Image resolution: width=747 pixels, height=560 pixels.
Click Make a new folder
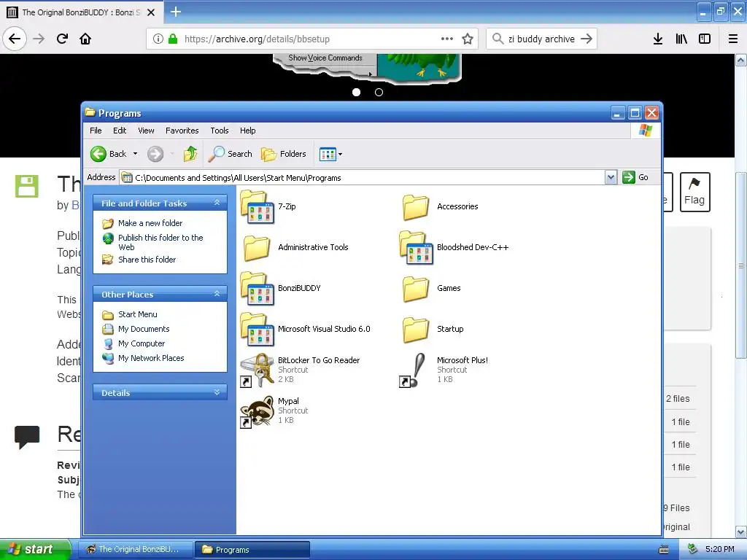(x=150, y=223)
